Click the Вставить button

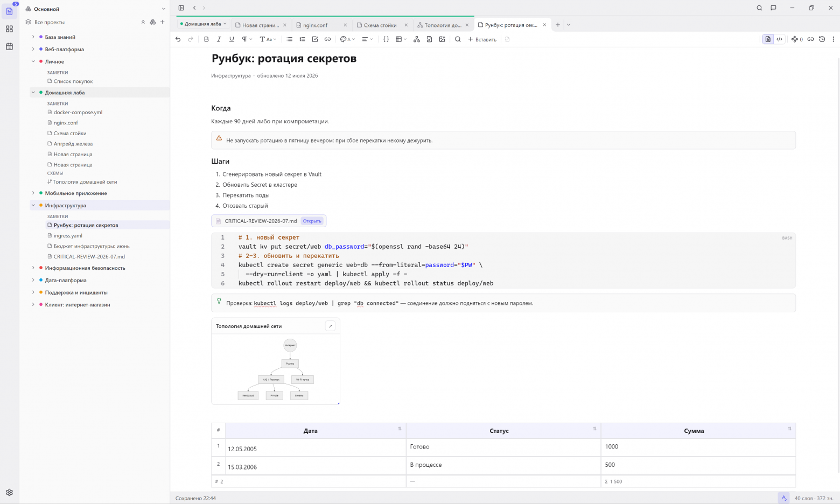pos(482,39)
